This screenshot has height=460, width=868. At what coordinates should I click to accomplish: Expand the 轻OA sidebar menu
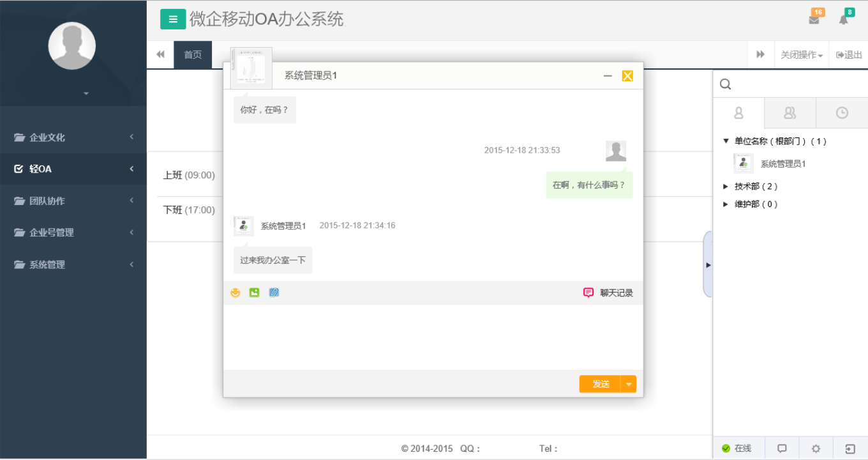click(x=73, y=169)
